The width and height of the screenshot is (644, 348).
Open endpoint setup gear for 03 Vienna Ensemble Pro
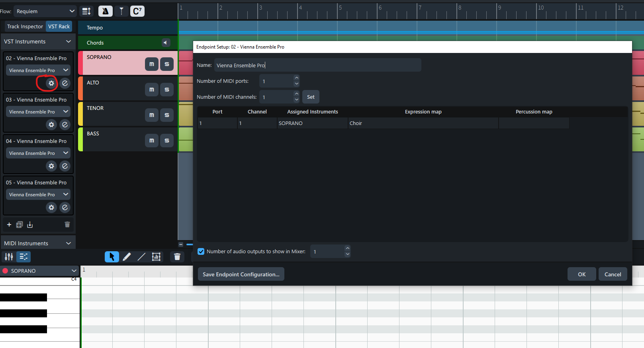(51, 125)
